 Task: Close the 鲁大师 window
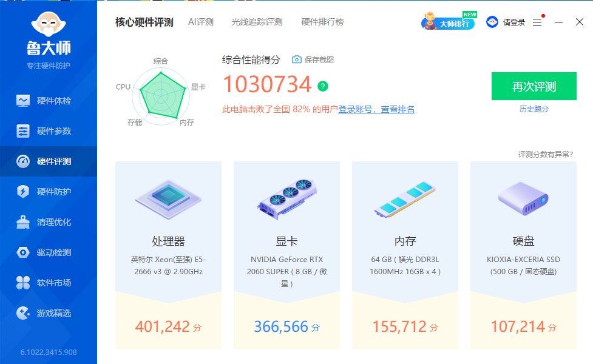click(x=580, y=22)
